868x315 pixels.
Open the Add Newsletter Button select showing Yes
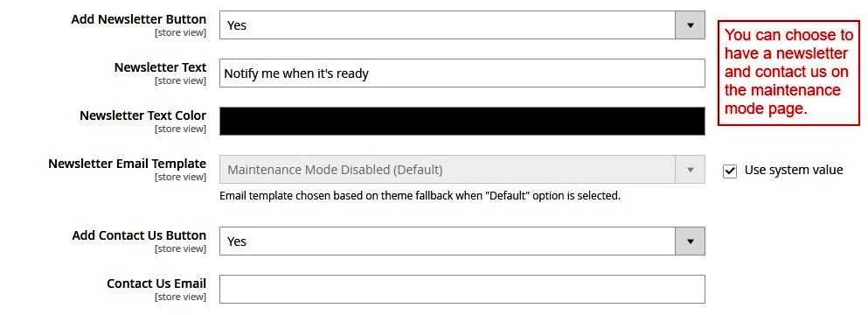[462, 25]
